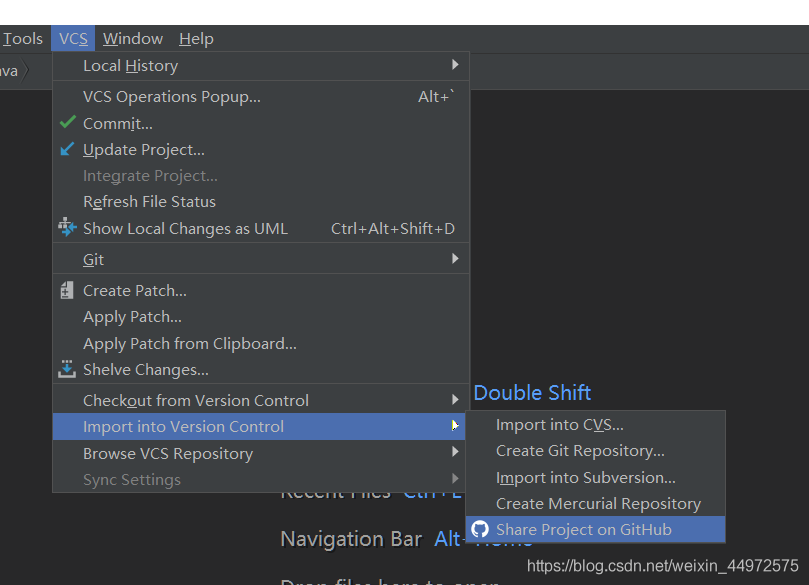Click the Navigation Bar hint text

(351, 539)
